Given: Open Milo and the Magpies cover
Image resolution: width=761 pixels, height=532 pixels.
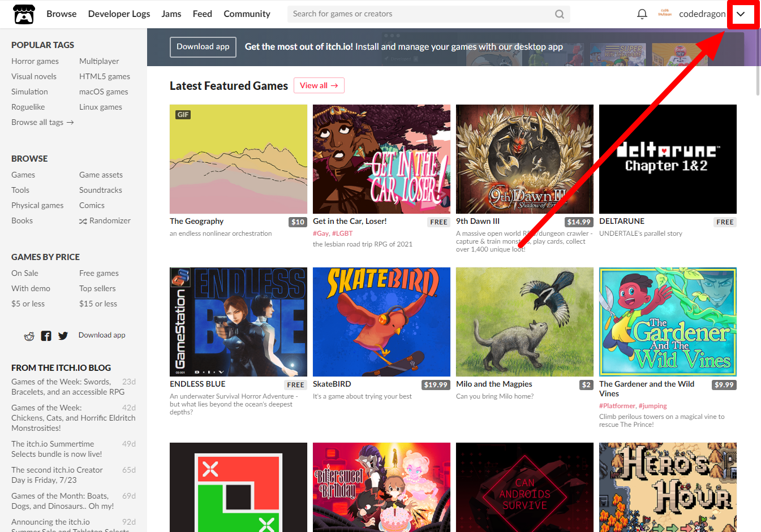Looking at the screenshot, I should click(x=524, y=322).
